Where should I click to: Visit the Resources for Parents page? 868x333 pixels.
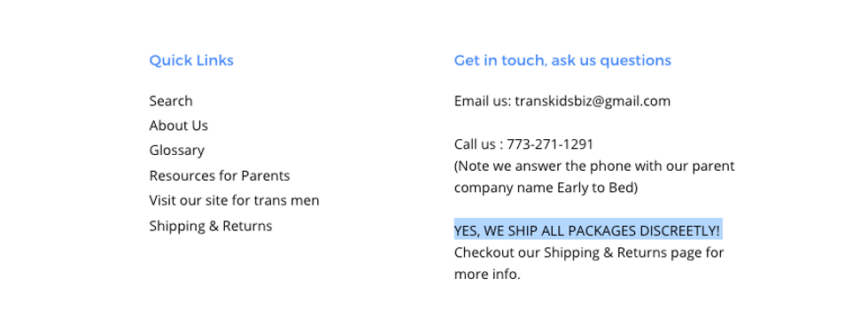coord(220,176)
